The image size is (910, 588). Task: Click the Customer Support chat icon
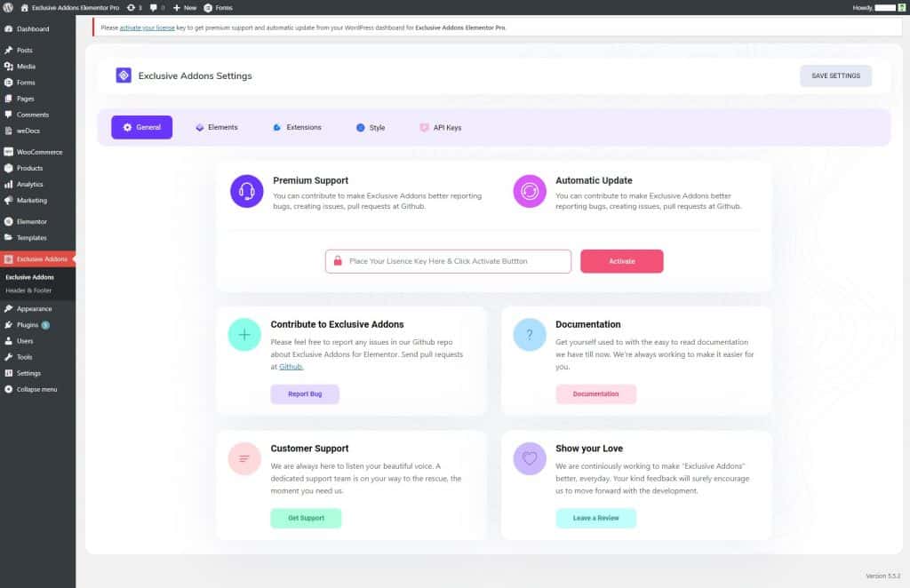coord(244,458)
